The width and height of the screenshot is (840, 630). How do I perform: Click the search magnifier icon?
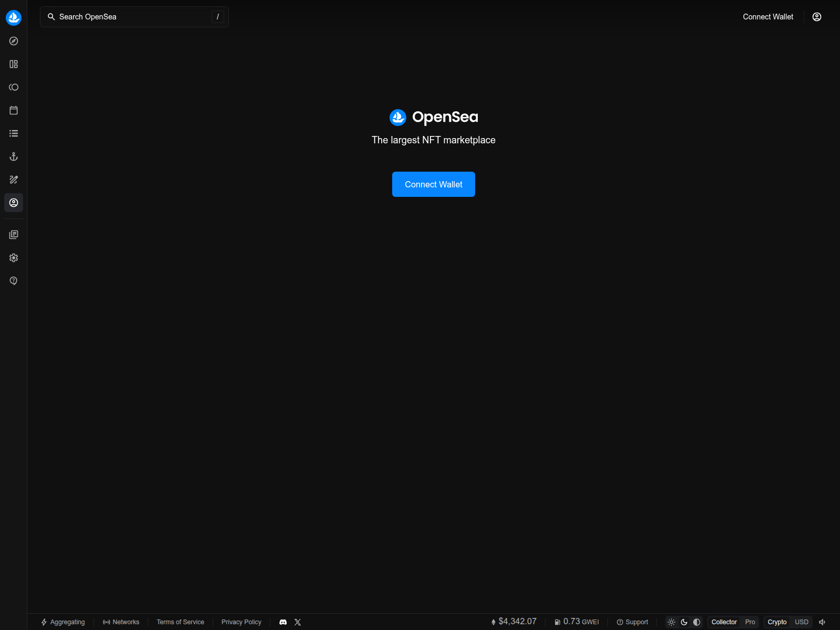point(51,17)
